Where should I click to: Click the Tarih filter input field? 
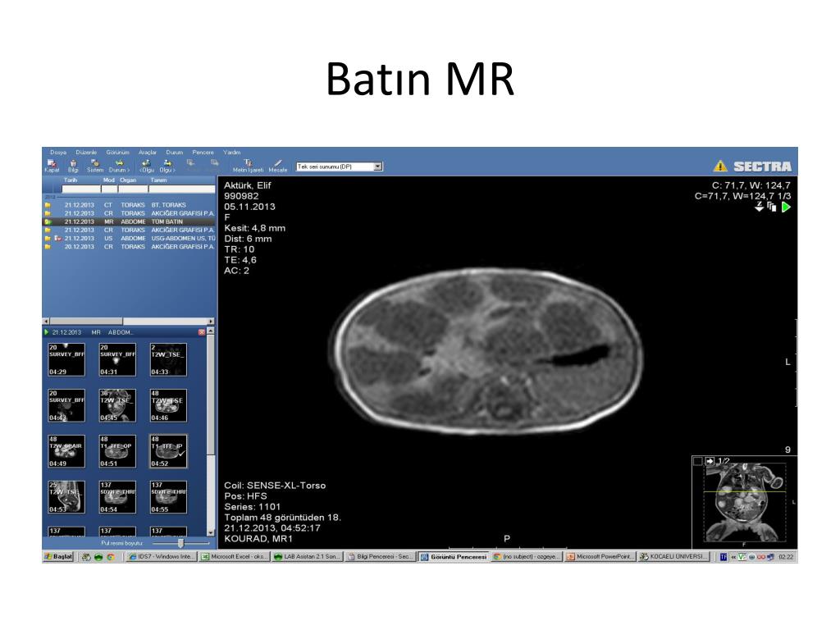point(81,189)
